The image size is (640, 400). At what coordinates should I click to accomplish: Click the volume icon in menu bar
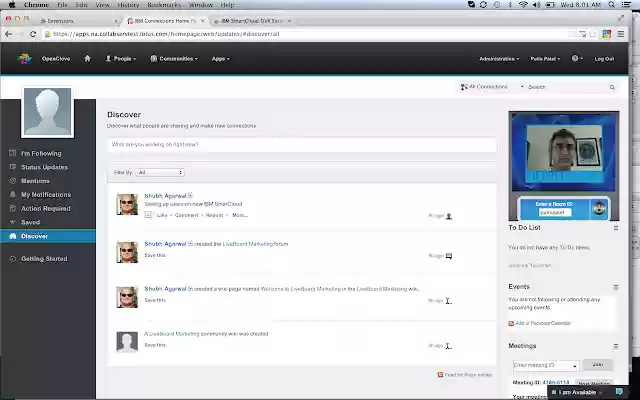tap(536, 4)
